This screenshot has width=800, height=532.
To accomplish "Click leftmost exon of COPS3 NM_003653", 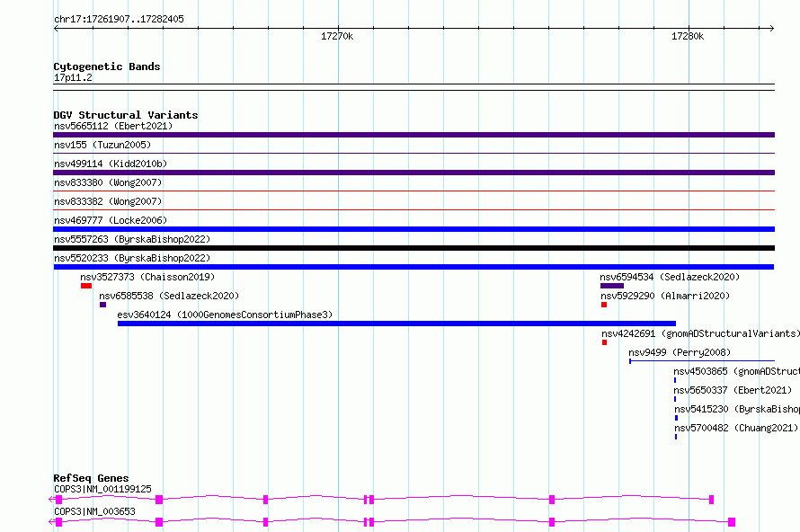I will pyautogui.click(x=58, y=522).
